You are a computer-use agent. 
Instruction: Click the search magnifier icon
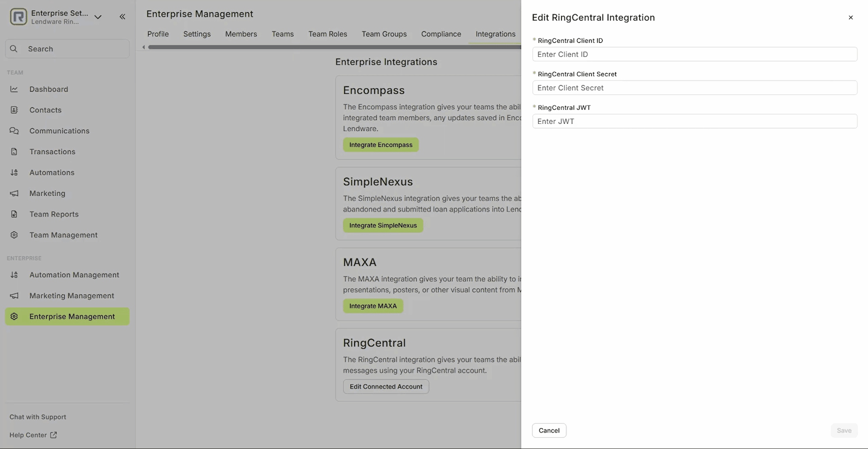click(x=14, y=49)
